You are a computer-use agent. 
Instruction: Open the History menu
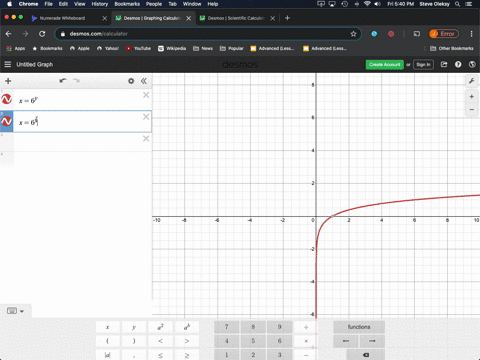click(100, 4)
